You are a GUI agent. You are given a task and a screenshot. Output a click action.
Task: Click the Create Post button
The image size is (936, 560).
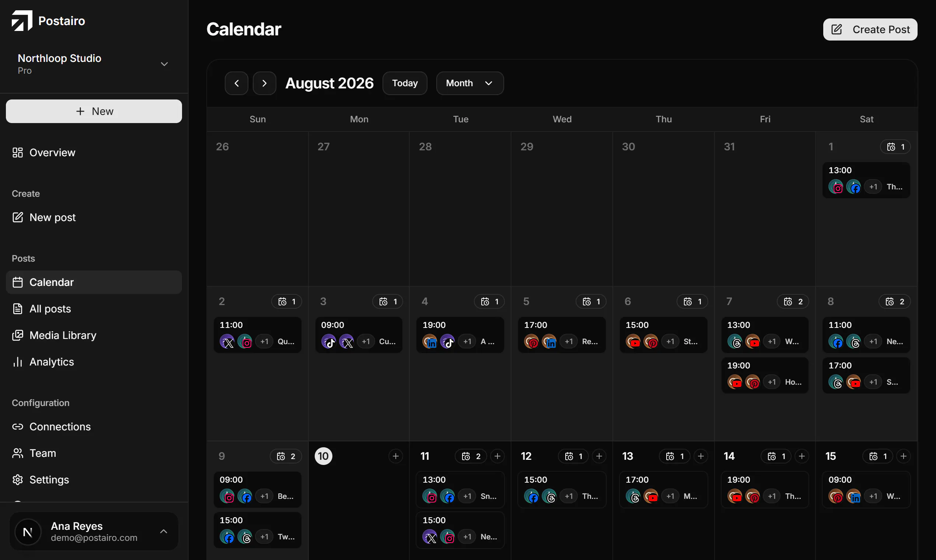click(x=870, y=29)
